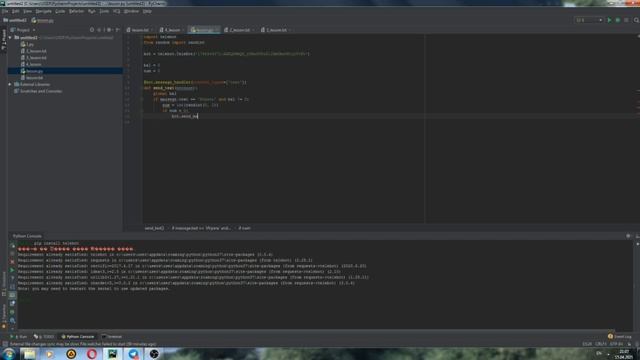Open the View menu

click(x=27, y=11)
